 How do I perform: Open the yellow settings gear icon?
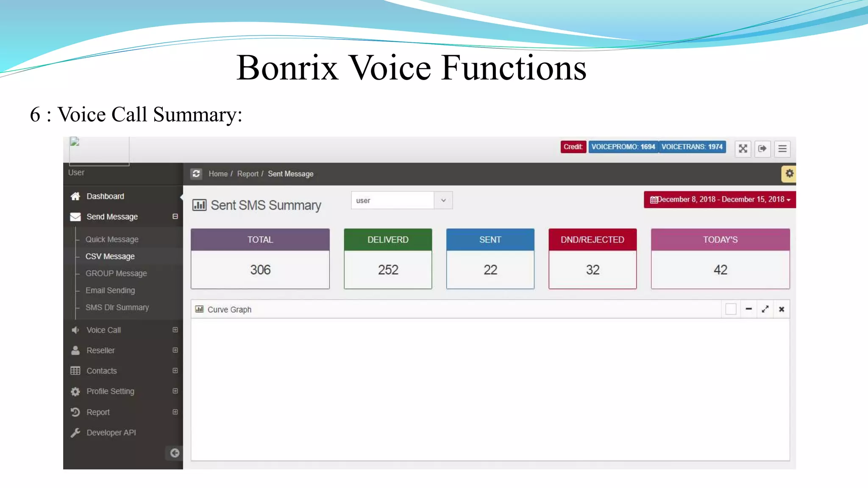(x=789, y=174)
